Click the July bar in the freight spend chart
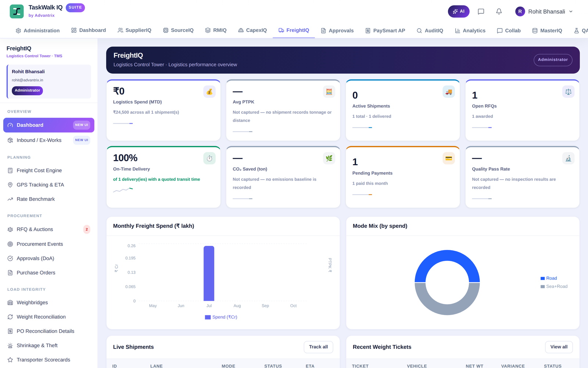The height and width of the screenshot is (368, 588). click(x=209, y=273)
